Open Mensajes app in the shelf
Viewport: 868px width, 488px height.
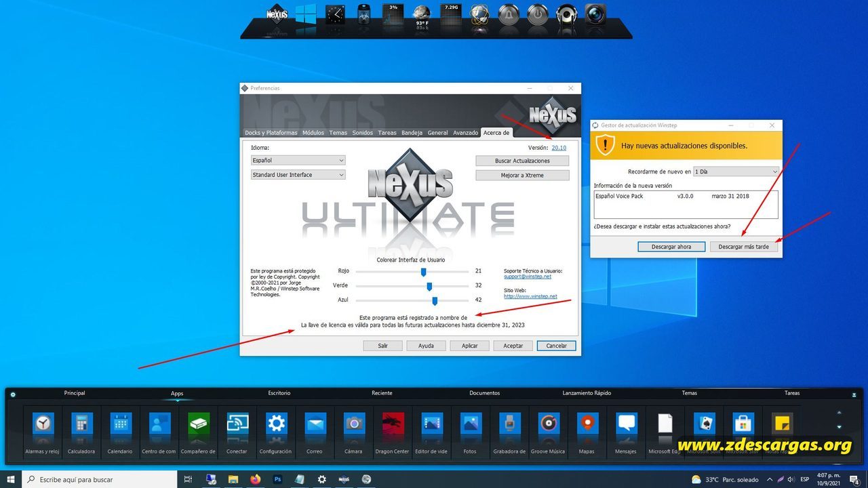tap(626, 431)
